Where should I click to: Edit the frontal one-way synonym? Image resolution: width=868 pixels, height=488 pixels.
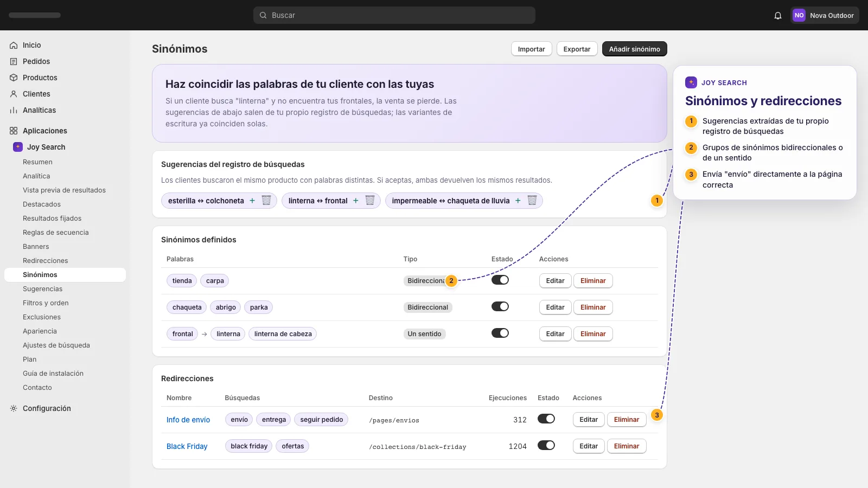click(555, 334)
